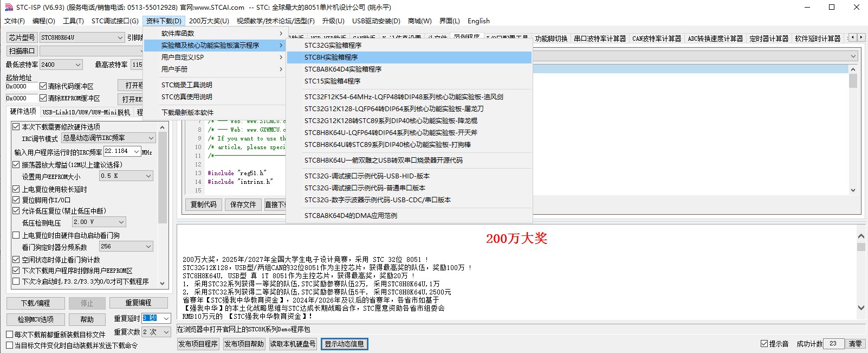The image size is (868, 353).
Task: Click the 复制代码 button
Action: click(x=204, y=204)
